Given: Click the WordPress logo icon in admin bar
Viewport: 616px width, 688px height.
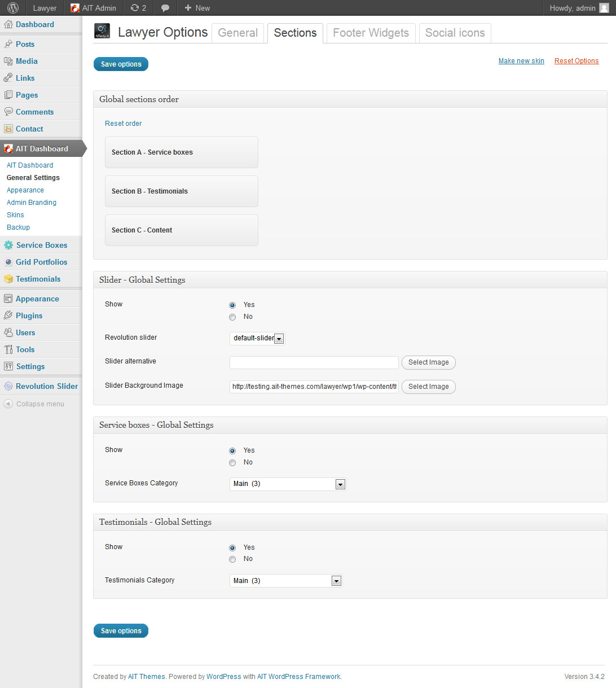Looking at the screenshot, I should click(13, 8).
